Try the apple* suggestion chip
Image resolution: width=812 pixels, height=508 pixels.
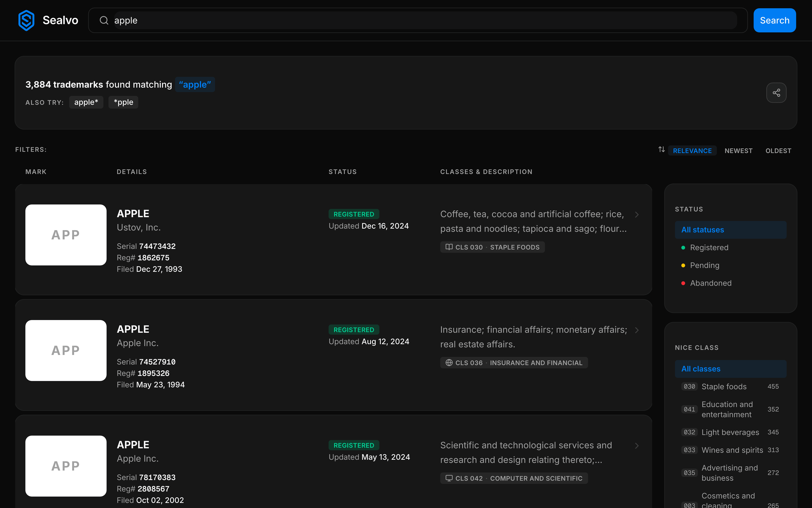pyautogui.click(x=86, y=102)
